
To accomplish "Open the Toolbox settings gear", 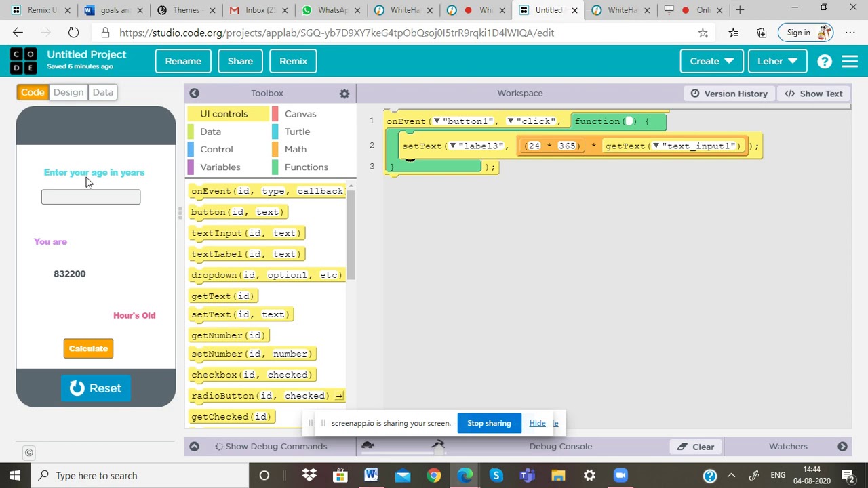I will [344, 94].
